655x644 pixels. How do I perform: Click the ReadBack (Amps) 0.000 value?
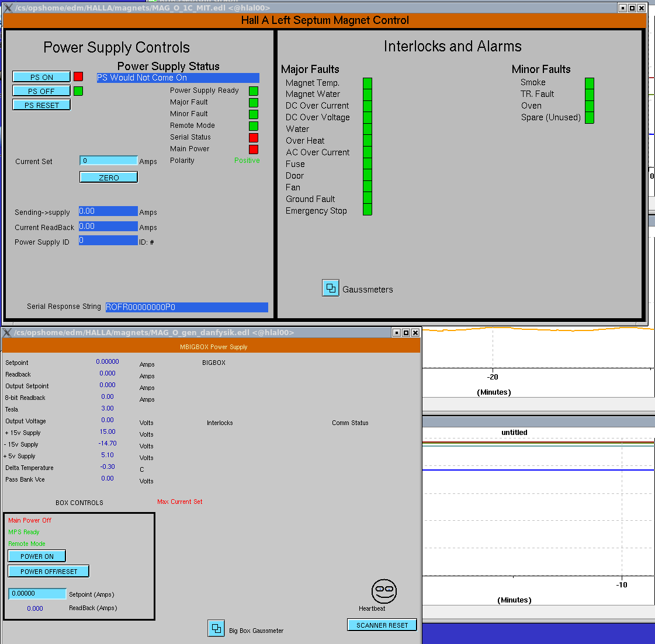35,608
